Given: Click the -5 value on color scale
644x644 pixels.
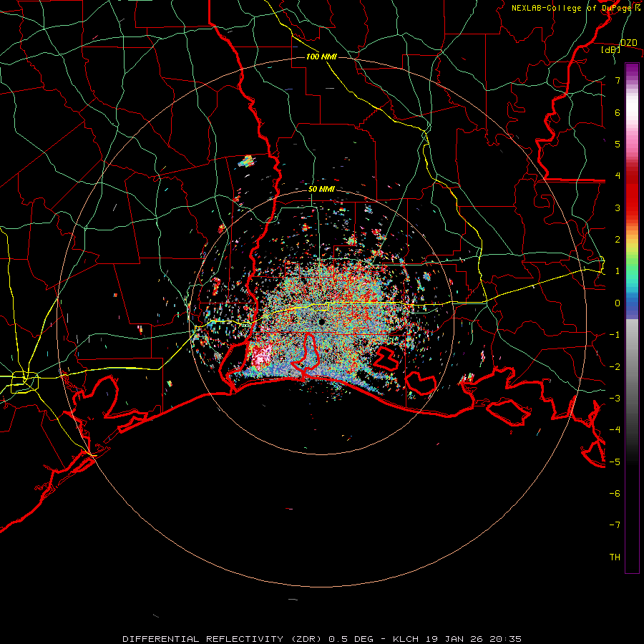Looking at the screenshot, I should [x=615, y=462].
